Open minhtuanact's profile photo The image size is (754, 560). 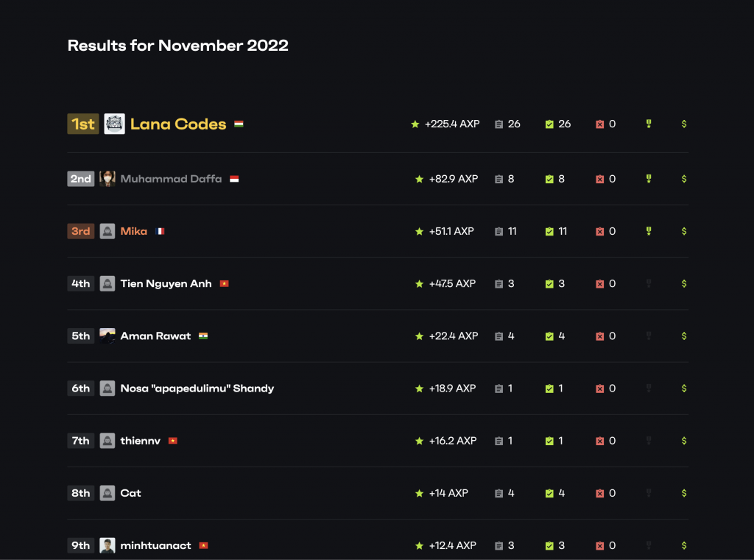click(x=108, y=545)
